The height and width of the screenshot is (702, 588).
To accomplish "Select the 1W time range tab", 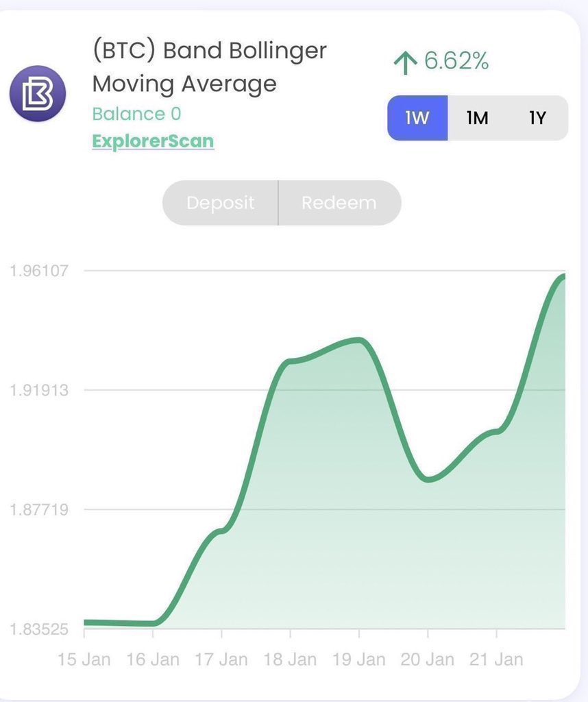I will tap(417, 118).
